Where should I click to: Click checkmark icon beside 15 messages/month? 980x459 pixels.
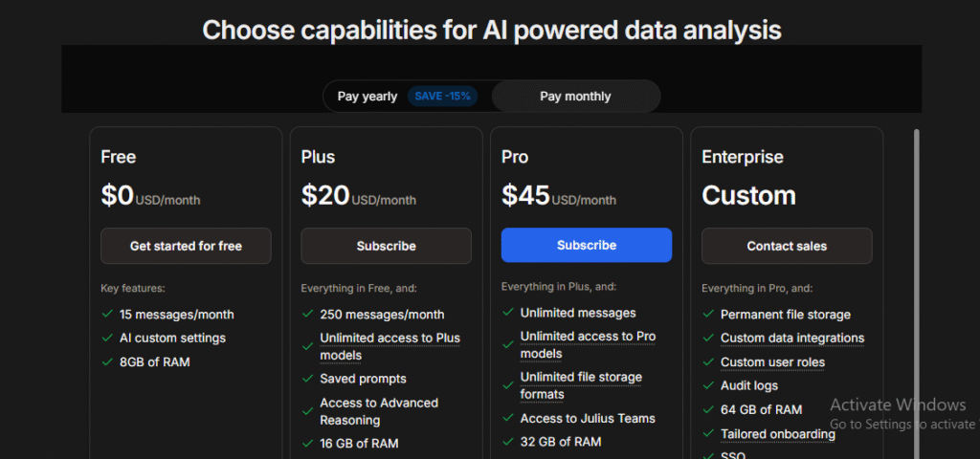click(x=107, y=314)
